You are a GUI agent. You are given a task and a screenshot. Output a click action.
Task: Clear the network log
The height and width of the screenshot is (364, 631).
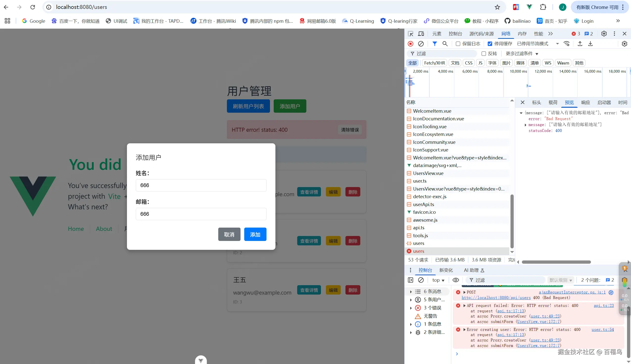(x=421, y=44)
